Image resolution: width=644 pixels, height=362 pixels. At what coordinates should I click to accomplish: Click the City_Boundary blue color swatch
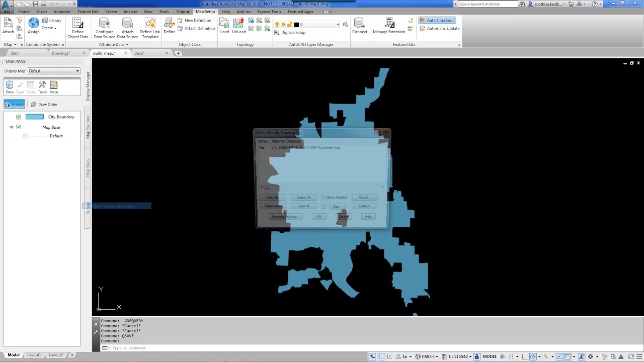pyautogui.click(x=35, y=117)
